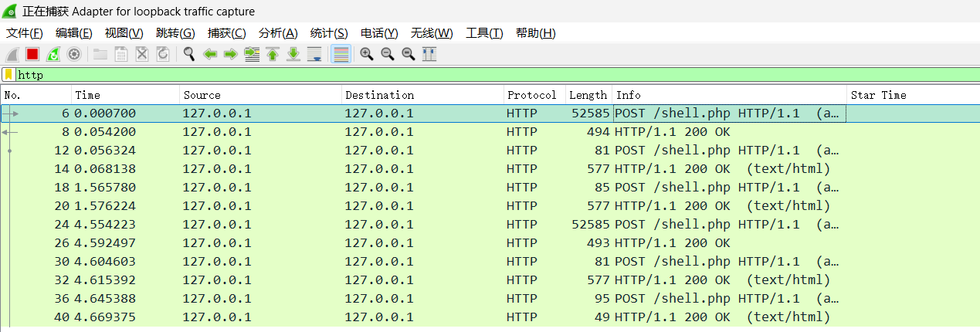Image resolution: width=980 pixels, height=332 pixels.
Task: Jump to the first packet
Action: pos(272,54)
